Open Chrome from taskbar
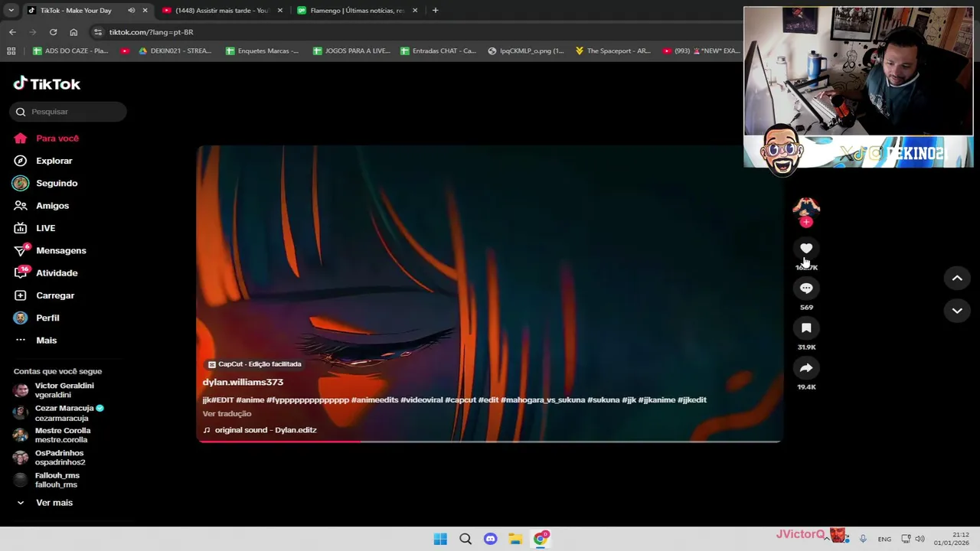The width and height of the screenshot is (980, 551). click(x=541, y=539)
